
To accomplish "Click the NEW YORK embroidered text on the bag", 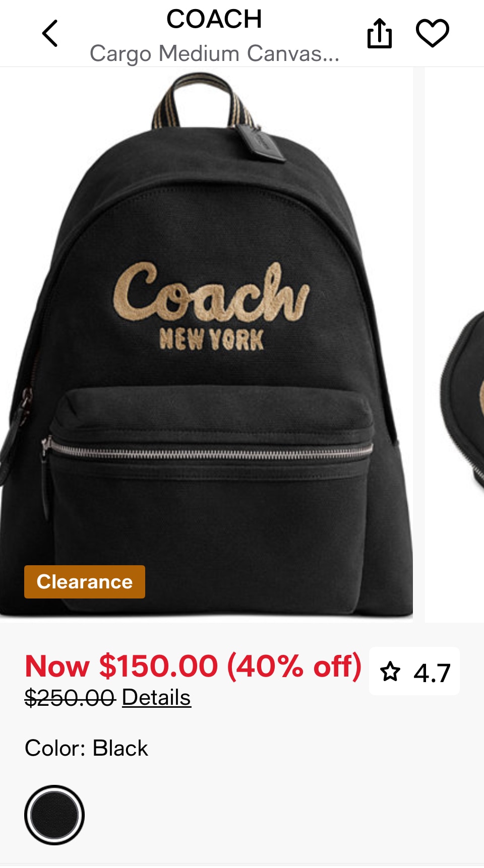I will [211, 339].
